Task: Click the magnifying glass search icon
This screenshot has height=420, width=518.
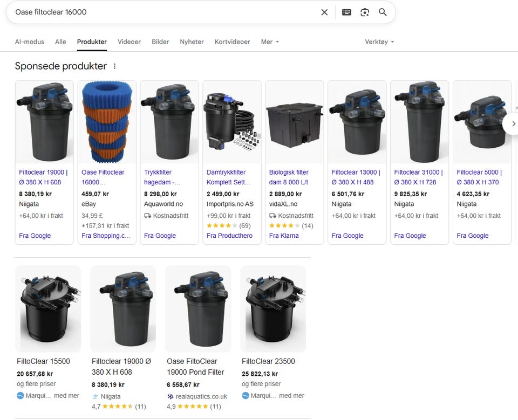Action: pos(383,12)
